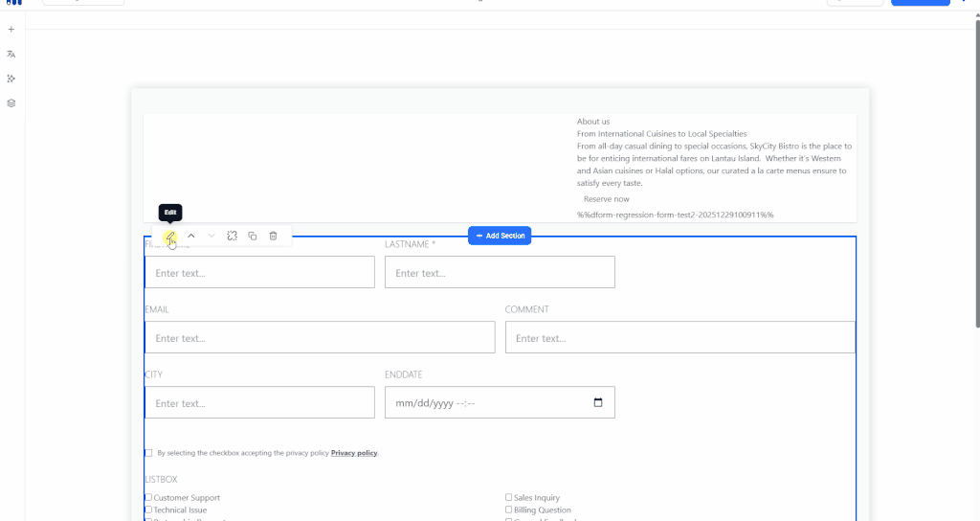Select the From International Cuisines to Local Specialties text
Screen dimensions: 980x521
[x=662, y=134]
